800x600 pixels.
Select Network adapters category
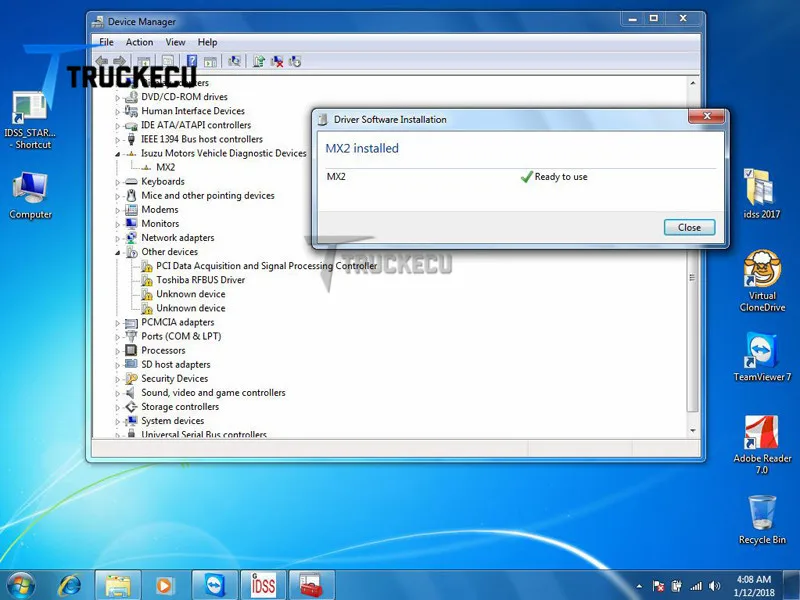pyautogui.click(x=178, y=238)
